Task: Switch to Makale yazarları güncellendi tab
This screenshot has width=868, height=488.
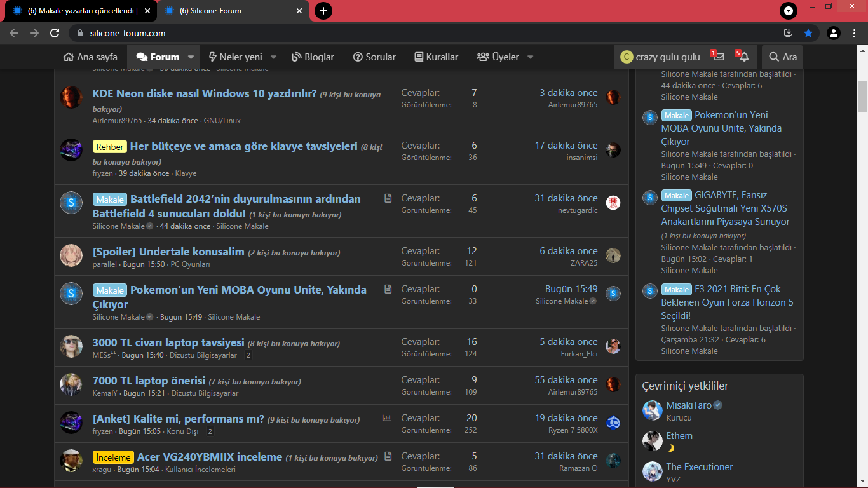Action: pyautogui.click(x=81, y=11)
